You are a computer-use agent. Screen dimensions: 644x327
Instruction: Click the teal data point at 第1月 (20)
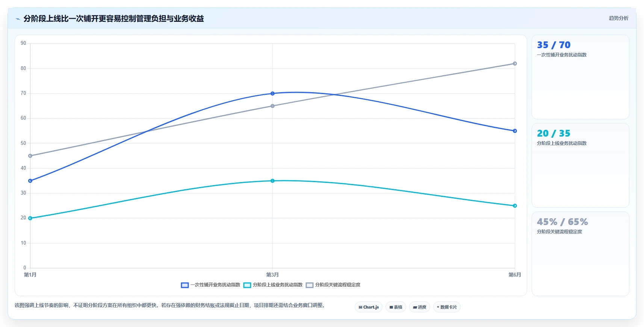click(x=30, y=218)
